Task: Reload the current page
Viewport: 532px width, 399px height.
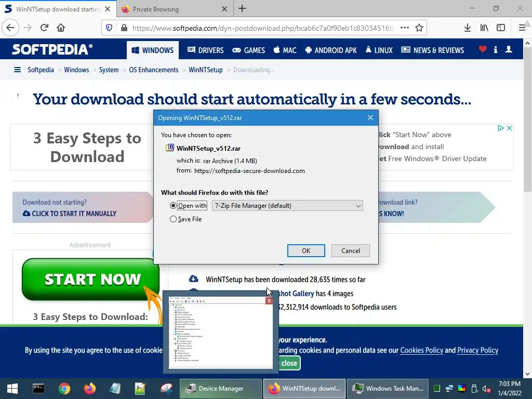Action: [x=44, y=28]
